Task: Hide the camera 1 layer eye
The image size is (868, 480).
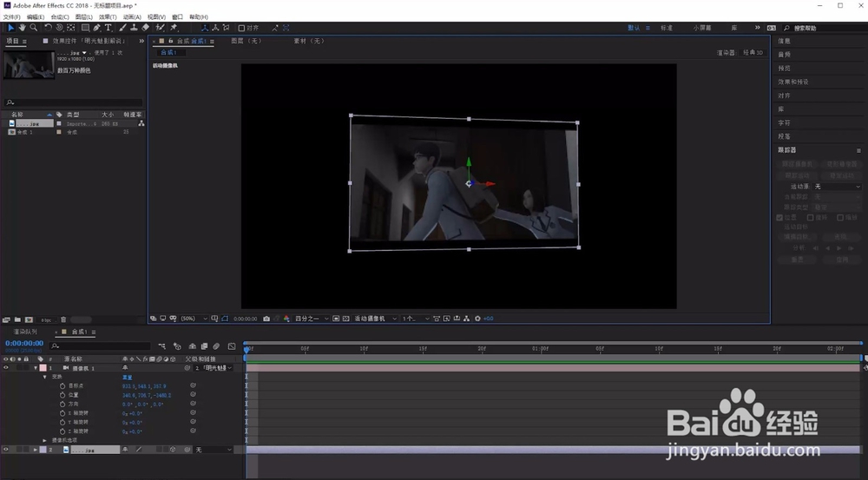Action: [6, 368]
